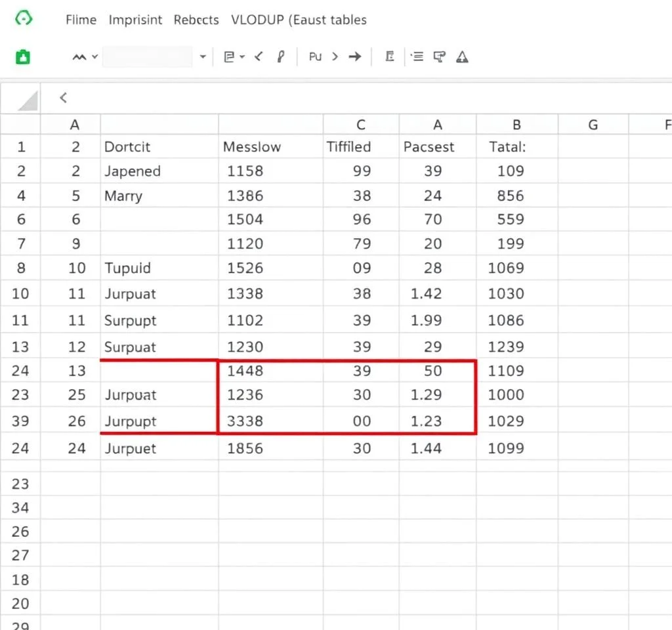The width and height of the screenshot is (672, 630).
Task: Select the cell containing 3338
Action: [245, 421]
